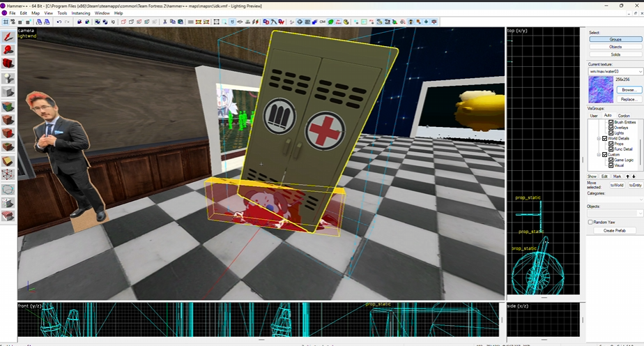This screenshot has height=346, width=644.
Task: Select the Magnify tool
Action: pyautogui.click(x=8, y=50)
